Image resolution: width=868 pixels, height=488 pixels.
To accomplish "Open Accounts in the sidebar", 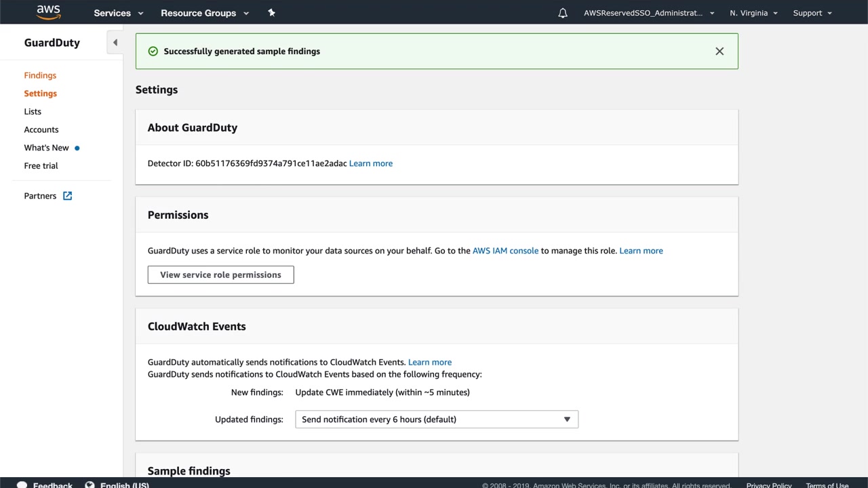I will 41,129.
